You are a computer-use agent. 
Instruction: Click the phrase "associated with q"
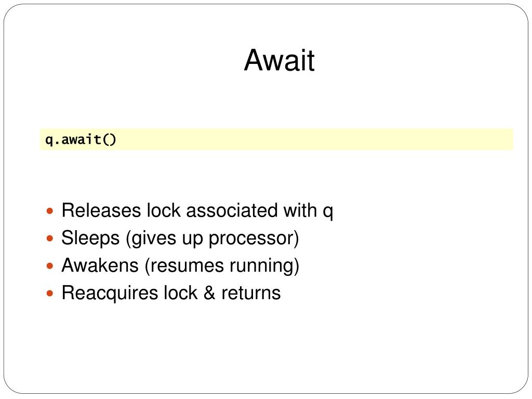[x=260, y=211]
